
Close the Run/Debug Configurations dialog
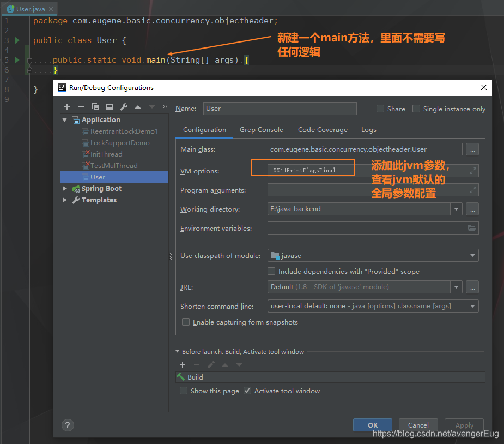point(483,87)
